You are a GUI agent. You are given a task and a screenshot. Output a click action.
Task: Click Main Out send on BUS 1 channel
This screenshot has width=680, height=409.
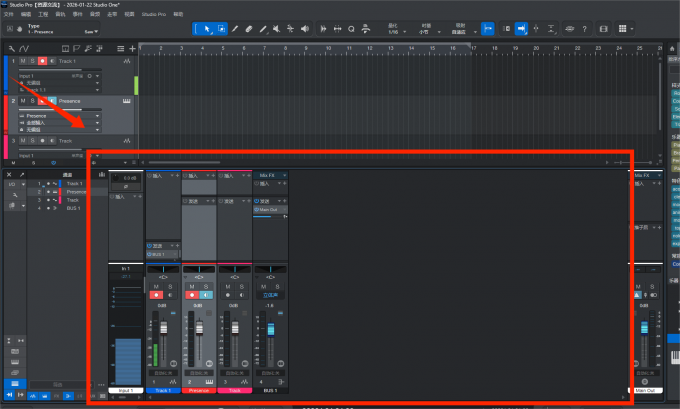click(x=270, y=209)
